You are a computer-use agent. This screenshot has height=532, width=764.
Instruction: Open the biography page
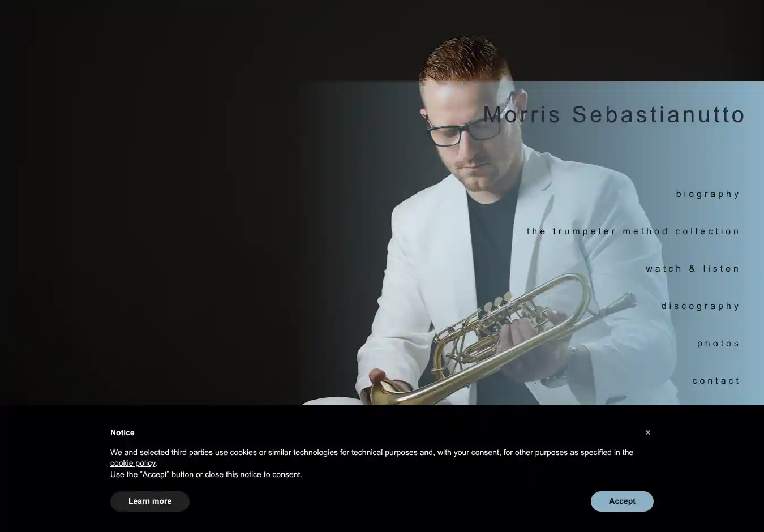[708, 194]
